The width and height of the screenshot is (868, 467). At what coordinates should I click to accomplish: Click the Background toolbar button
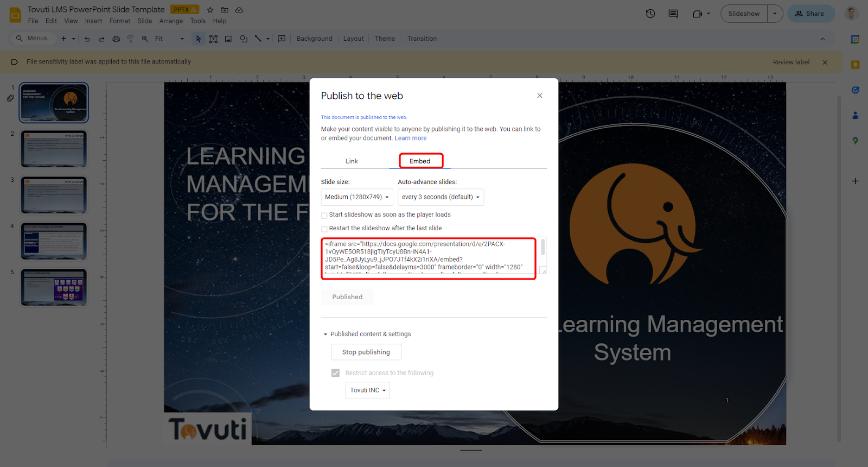coord(314,39)
